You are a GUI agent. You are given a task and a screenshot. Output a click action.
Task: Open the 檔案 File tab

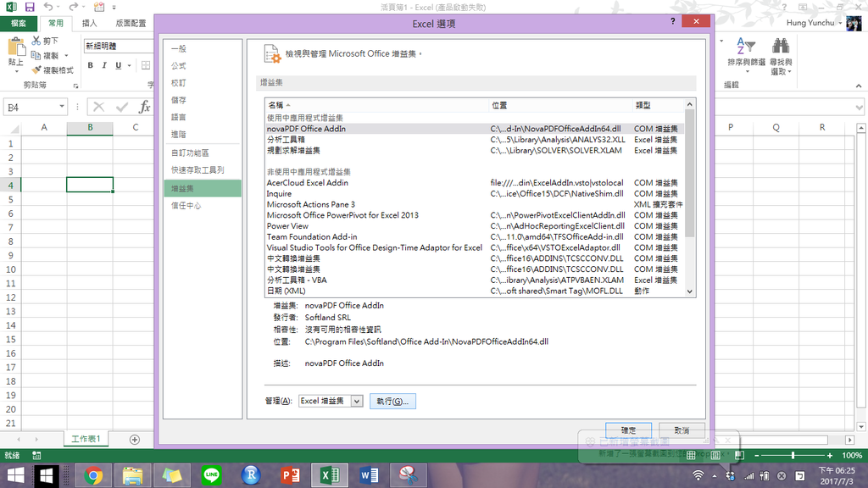click(x=19, y=23)
